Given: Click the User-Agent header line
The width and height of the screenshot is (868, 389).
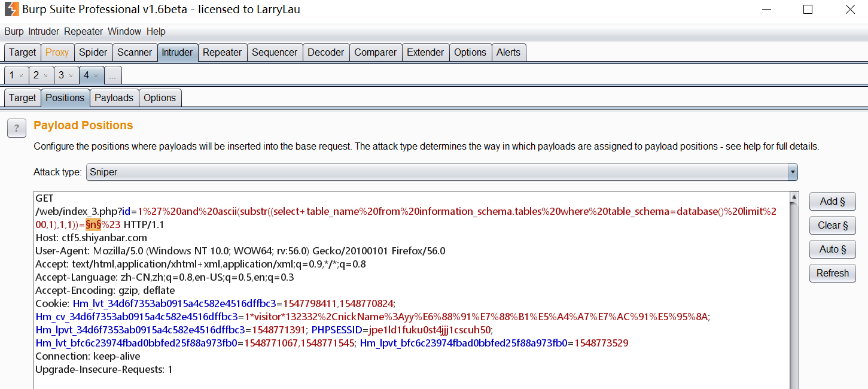Looking at the screenshot, I should 240,251.
